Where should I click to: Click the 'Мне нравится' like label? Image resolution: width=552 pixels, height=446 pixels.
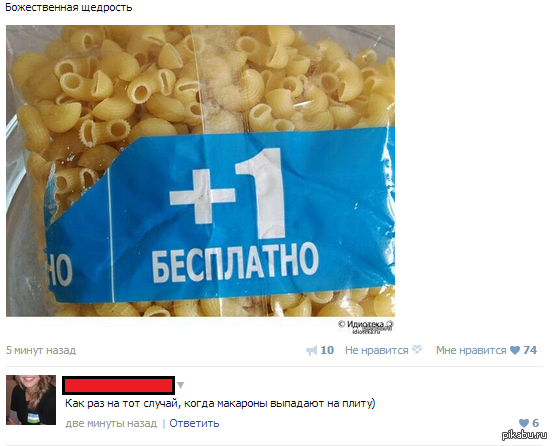471,350
